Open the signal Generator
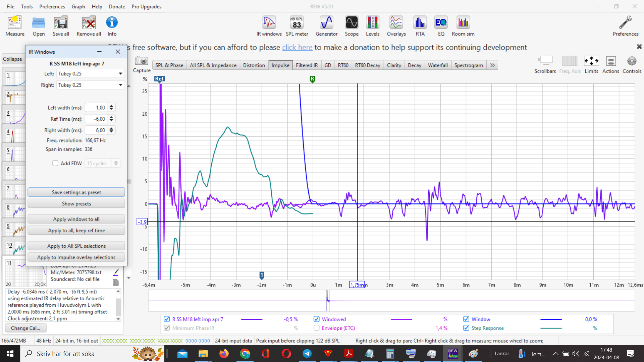This screenshot has height=362, width=644. point(326,26)
